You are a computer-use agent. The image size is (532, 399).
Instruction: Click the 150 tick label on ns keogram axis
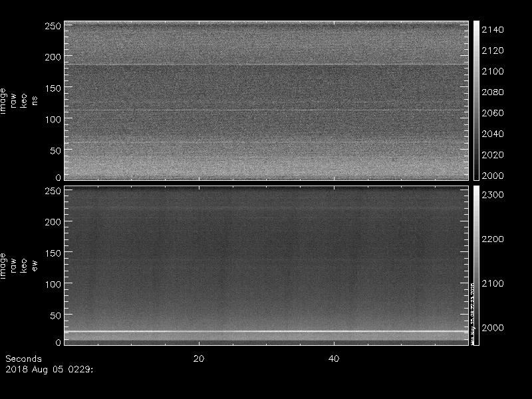point(53,88)
